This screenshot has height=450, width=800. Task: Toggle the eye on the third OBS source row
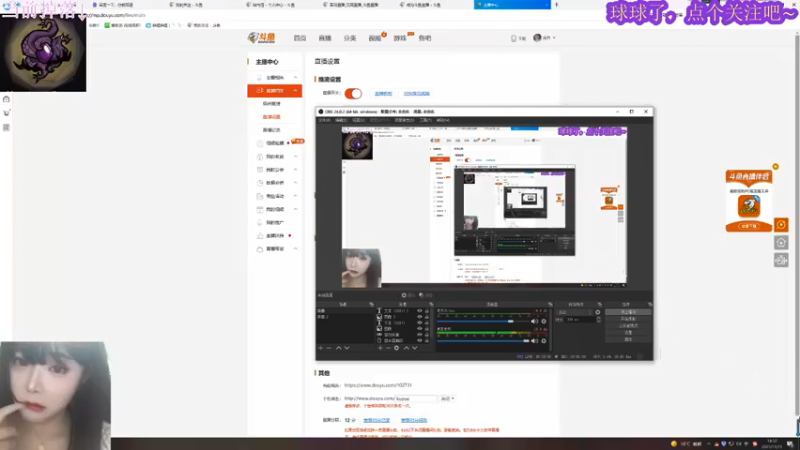419,323
